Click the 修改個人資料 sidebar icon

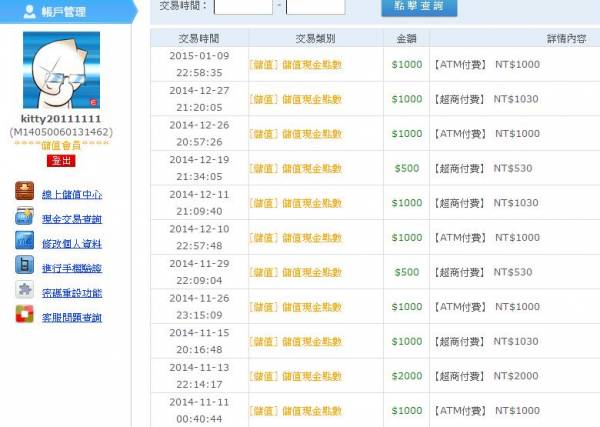pos(25,242)
